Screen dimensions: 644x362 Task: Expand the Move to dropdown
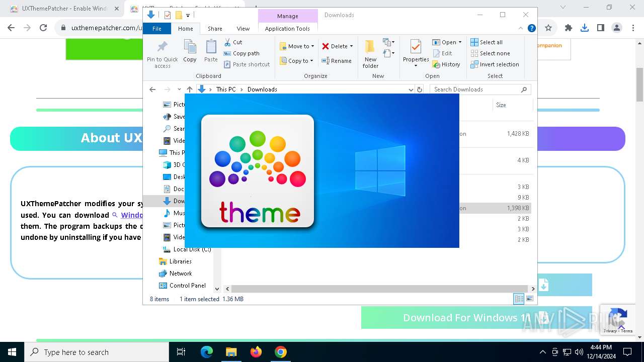click(x=312, y=46)
